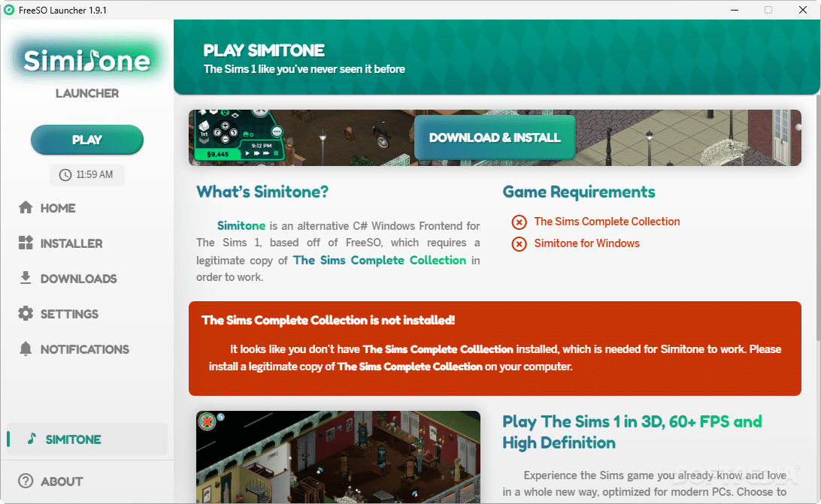Click the clock icon beside 11:59 AM
Image resolution: width=821 pixels, height=504 pixels.
pyautogui.click(x=65, y=175)
